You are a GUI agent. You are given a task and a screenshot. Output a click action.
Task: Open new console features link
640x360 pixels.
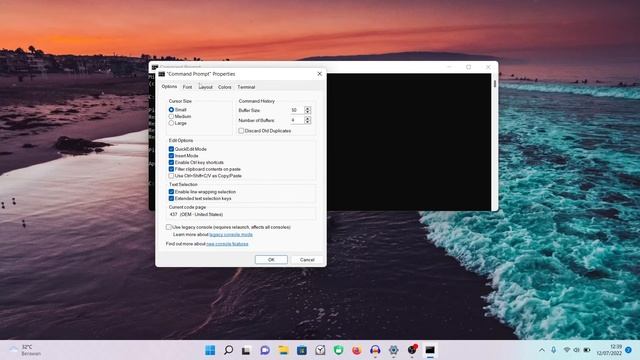tap(227, 244)
